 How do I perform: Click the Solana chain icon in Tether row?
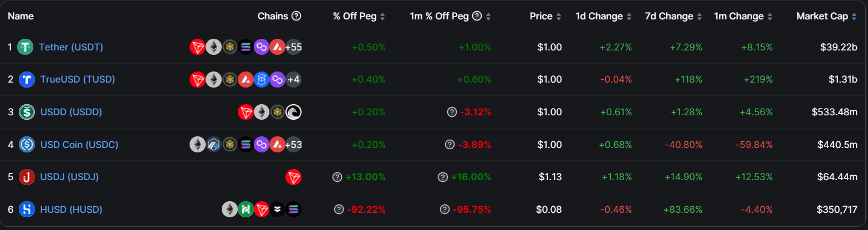246,47
